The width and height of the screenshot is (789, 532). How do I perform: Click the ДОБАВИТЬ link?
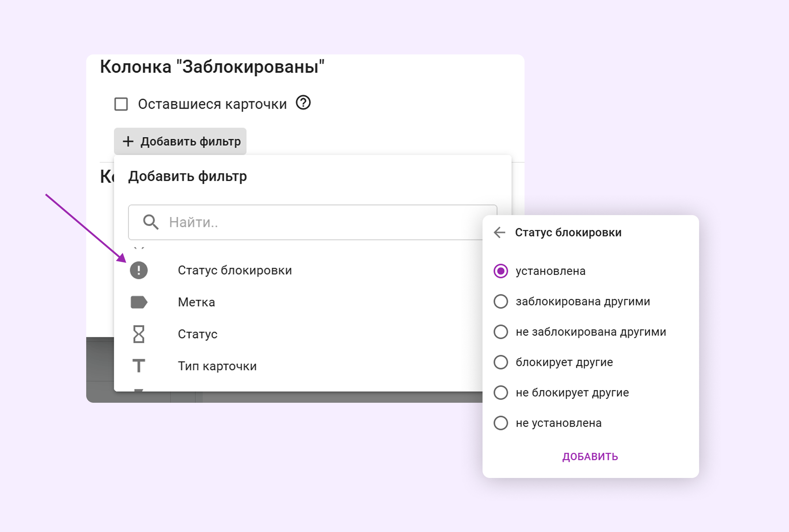click(590, 456)
